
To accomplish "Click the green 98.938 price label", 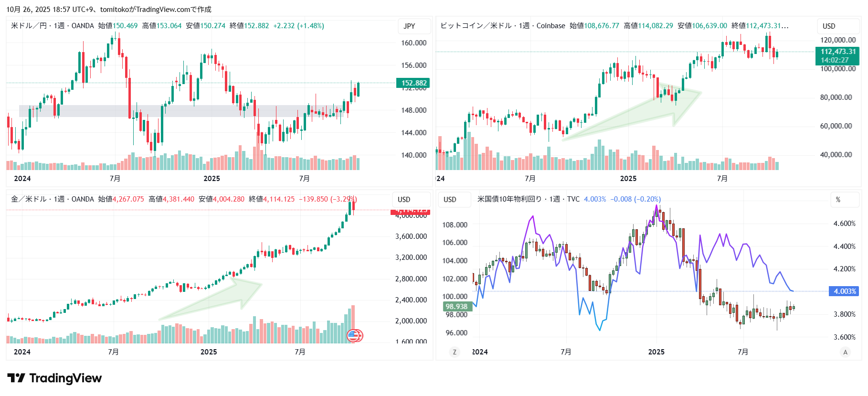I will 456,307.
